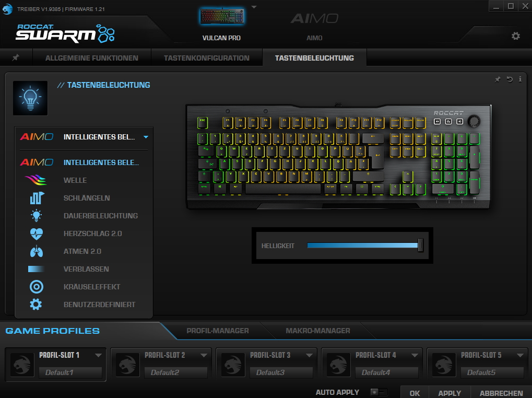Click the Helligkeit slider handle
532x398 pixels.
[x=421, y=245]
